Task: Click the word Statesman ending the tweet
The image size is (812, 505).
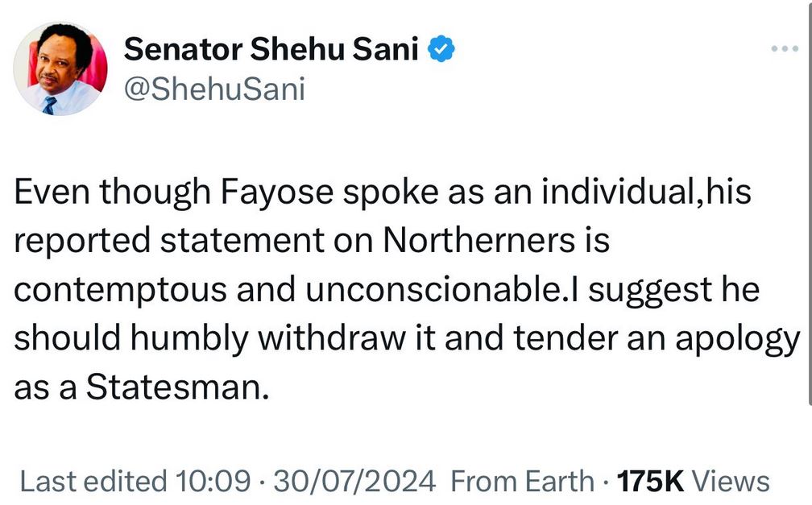Action: (x=175, y=387)
